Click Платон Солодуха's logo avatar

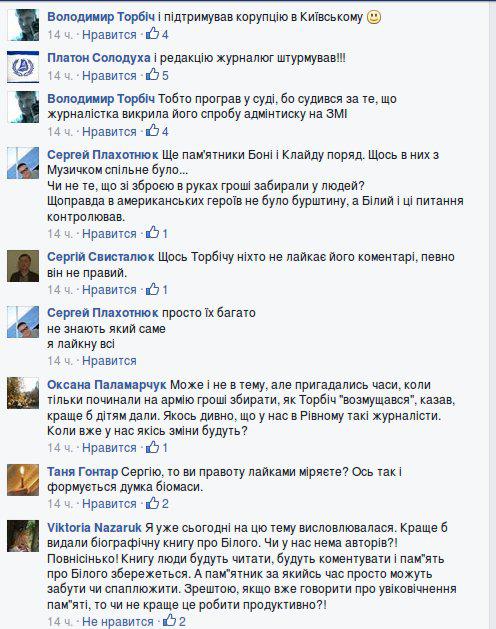point(23,67)
